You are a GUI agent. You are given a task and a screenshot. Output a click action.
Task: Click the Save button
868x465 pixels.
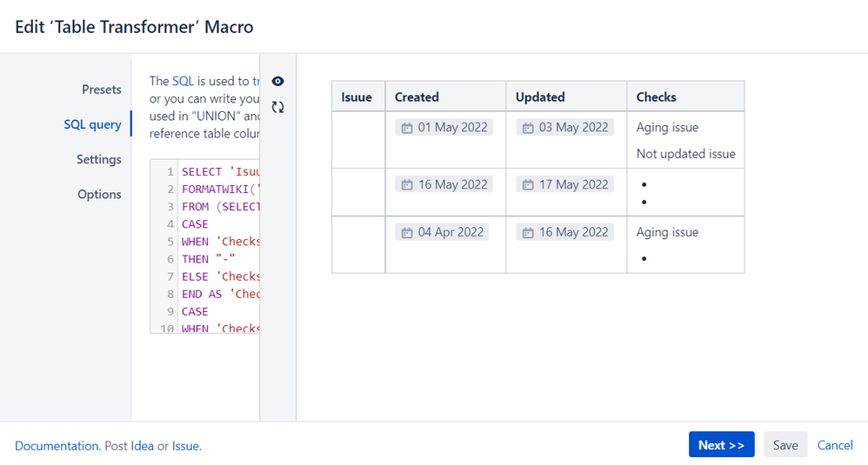point(785,445)
